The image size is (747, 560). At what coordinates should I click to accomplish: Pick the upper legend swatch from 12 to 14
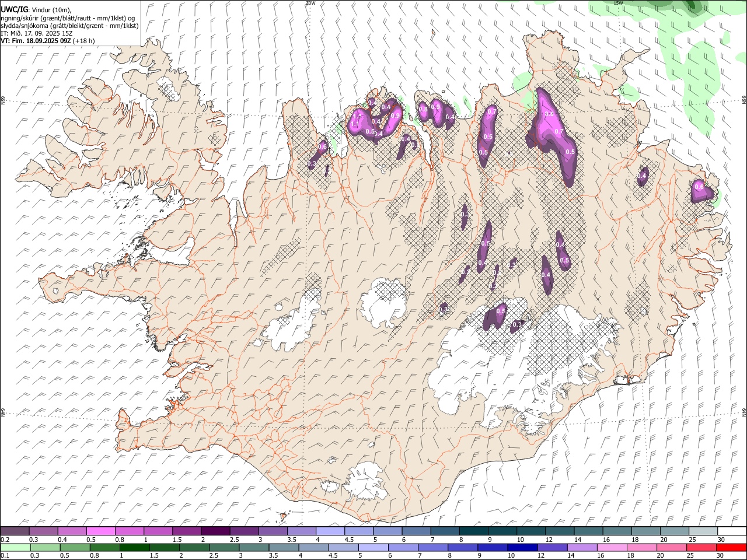[560, 531]
